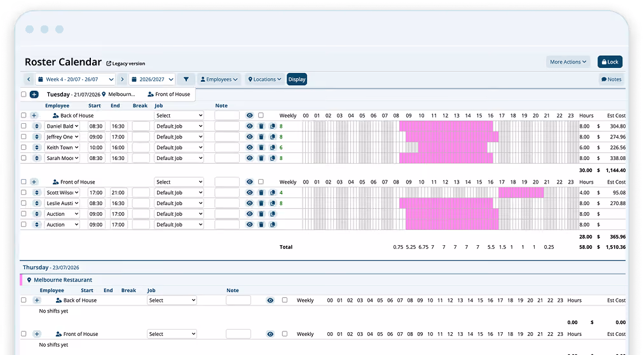Tick the Leslie Austin row checkbox
Viewport: 644px width, 355px height.
tap(24, 203)
